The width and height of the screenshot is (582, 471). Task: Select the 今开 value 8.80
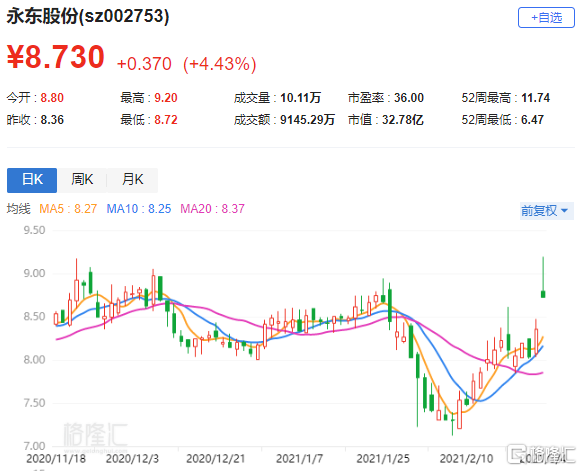pos(52,98)
